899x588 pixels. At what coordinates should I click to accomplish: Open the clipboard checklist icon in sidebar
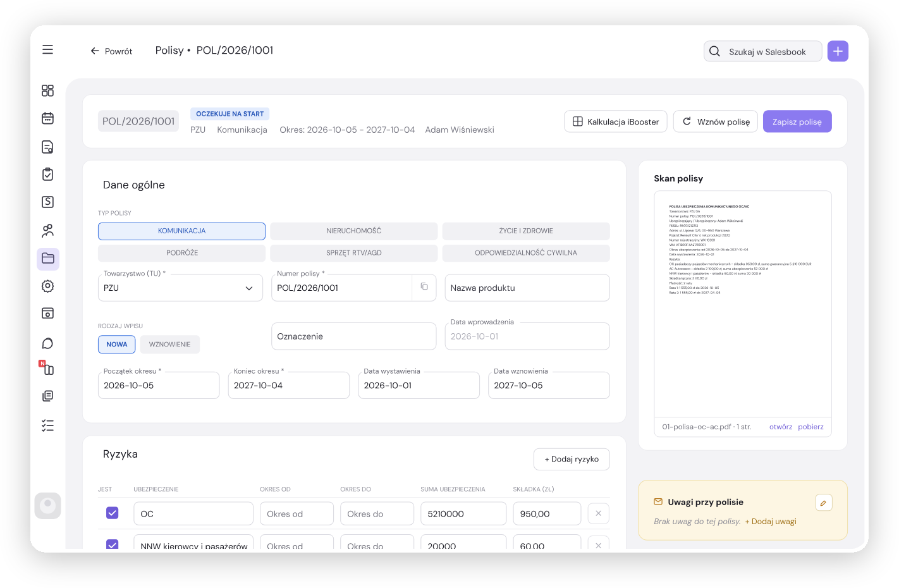point(47,175)
